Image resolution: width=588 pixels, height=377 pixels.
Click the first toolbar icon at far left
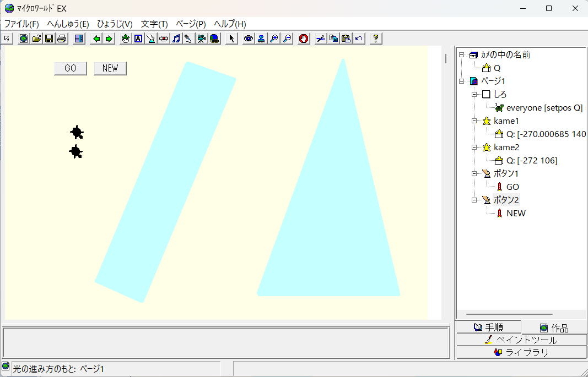pos(7,38)
